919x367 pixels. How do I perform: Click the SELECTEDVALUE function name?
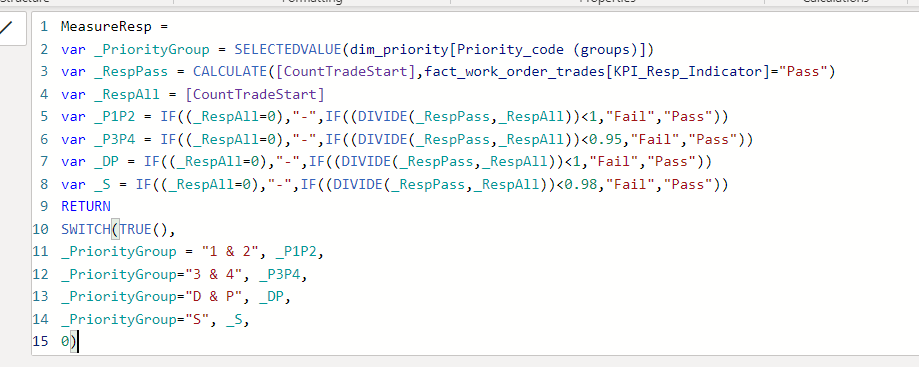288,49
